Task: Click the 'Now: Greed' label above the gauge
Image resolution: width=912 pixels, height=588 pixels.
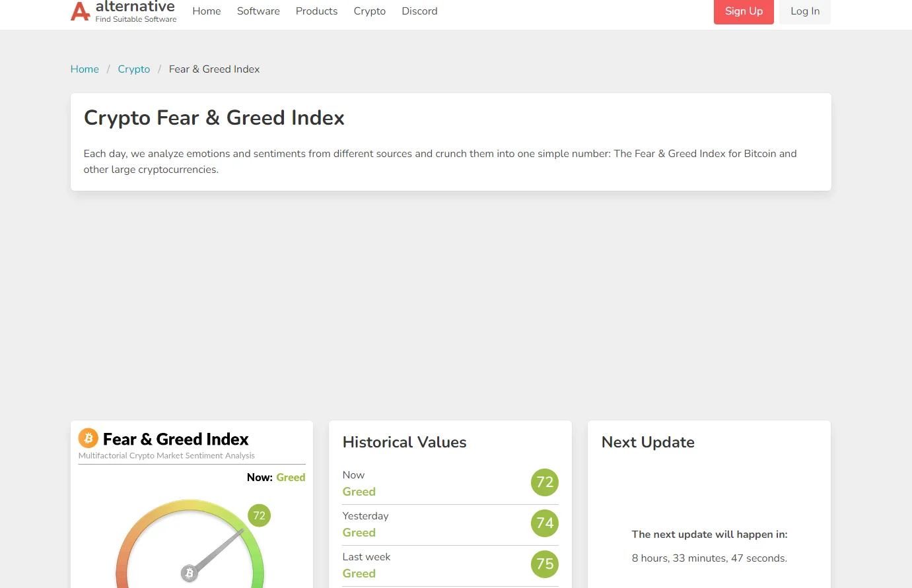Action: 276,477
